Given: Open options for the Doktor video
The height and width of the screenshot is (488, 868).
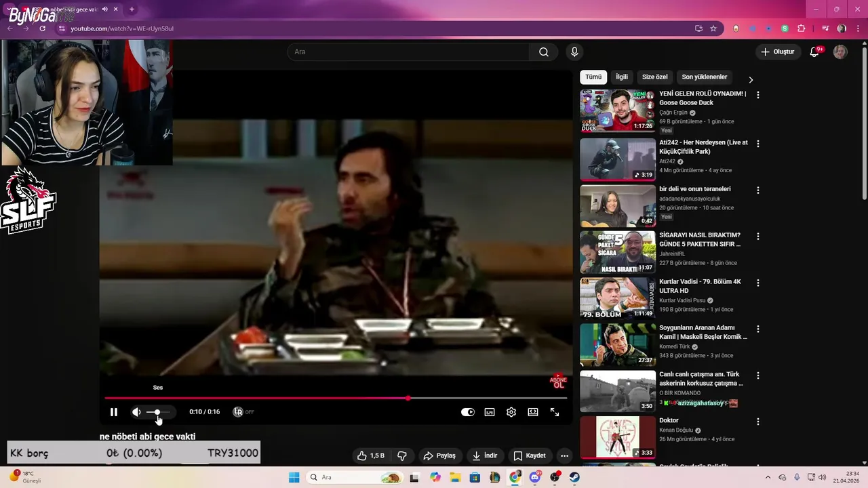Looking at the screenshot, I should click(758, 422).
